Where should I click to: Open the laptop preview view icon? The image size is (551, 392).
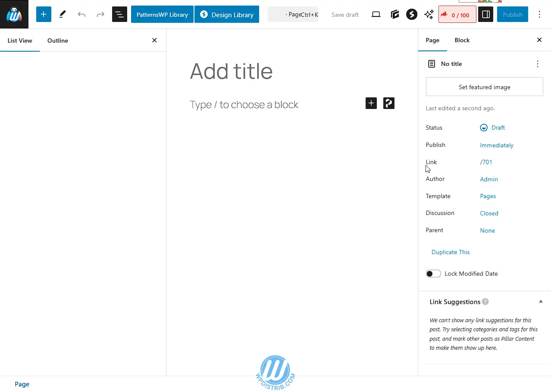tap(376, 14)
